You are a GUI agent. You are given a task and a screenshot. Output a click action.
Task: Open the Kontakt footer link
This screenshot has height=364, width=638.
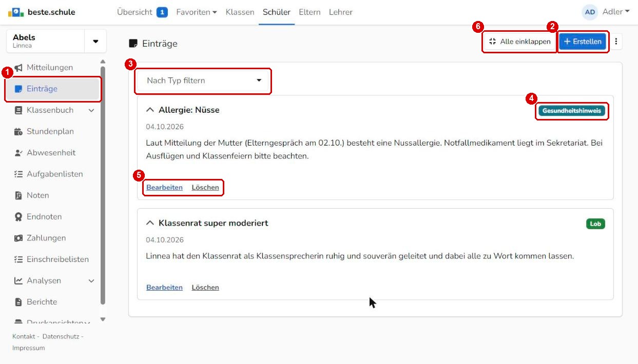24,336
